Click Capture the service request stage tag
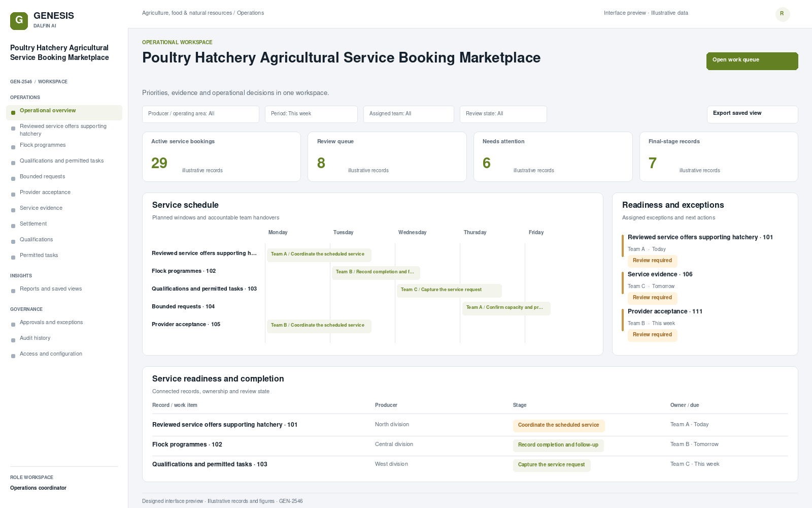812x508 pixels. (x=551, y=465)
